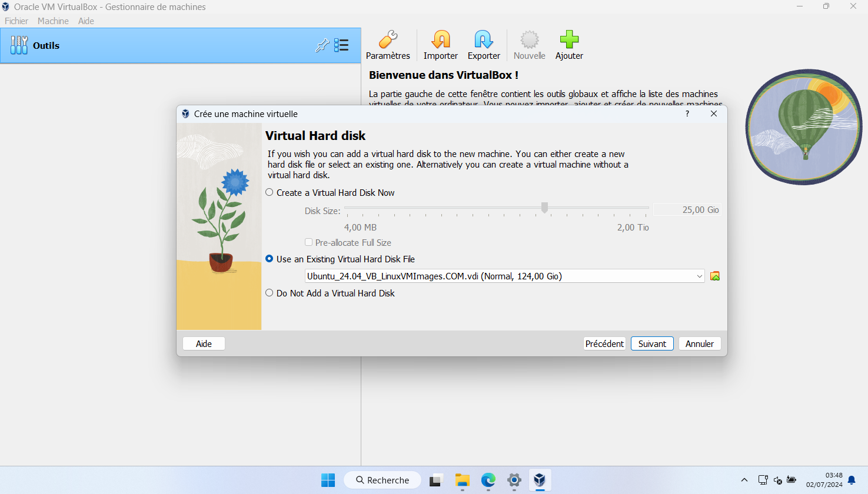Launch Microsoft Edge from taskbar
This screenshot has height=494, width=868.
click(x=488, y=480)
